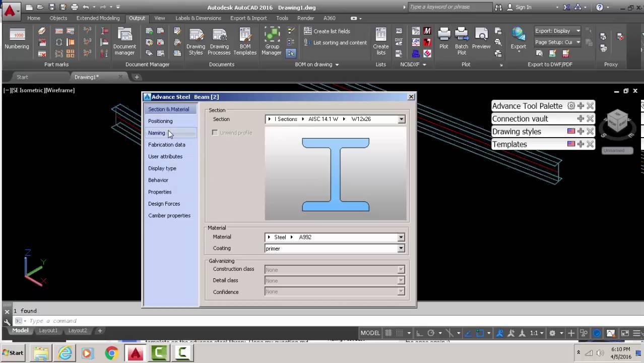The image size is (644, 363).
Task: Toggle snap mode dotted grid
Action: tap(400, 333)
